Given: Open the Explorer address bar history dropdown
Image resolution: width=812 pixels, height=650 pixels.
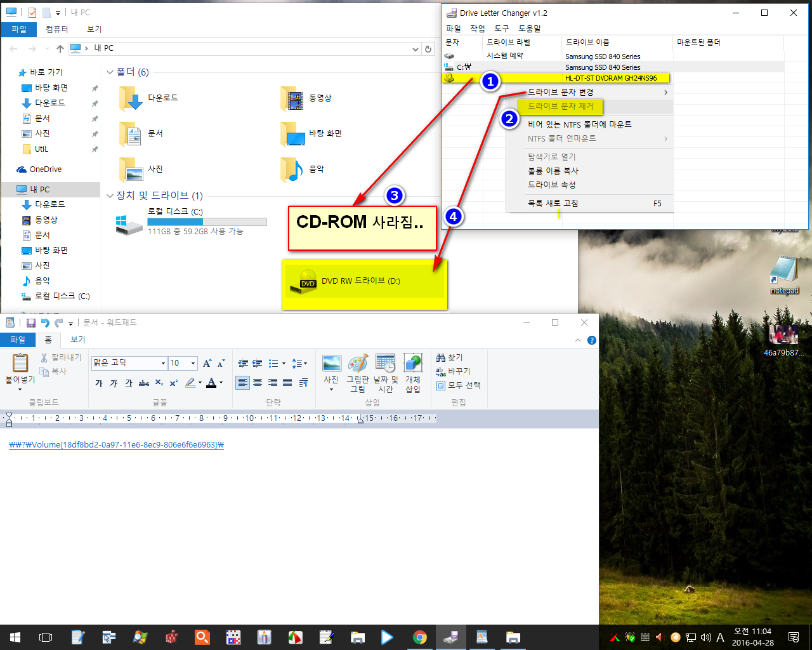Looking at the screenshot, I should click(416, 49).
